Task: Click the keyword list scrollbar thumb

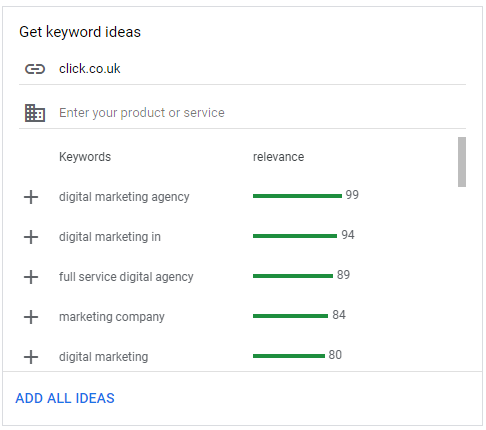Action: tap(462, 162)
